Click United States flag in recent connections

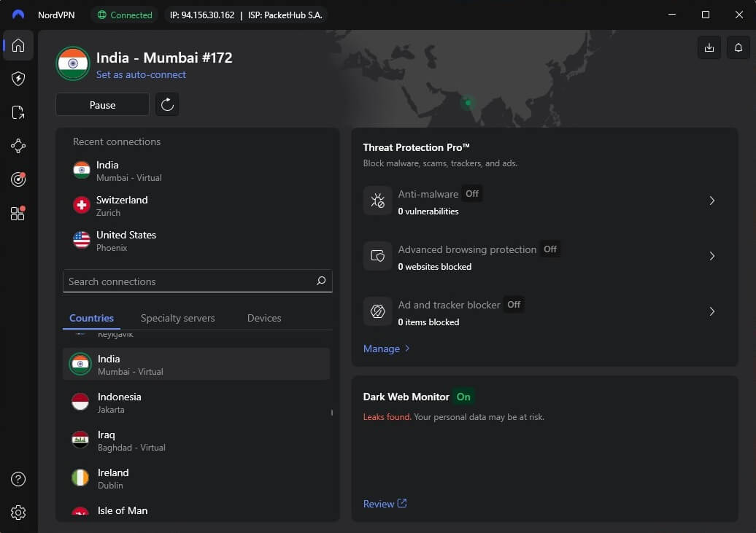(82, 240)
